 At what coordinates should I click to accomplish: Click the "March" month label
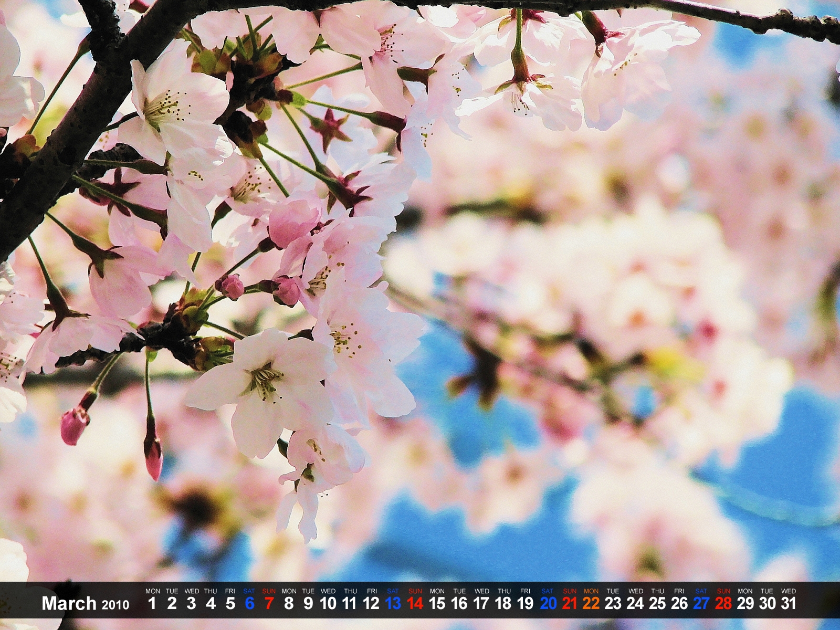[x=69, y=603]
